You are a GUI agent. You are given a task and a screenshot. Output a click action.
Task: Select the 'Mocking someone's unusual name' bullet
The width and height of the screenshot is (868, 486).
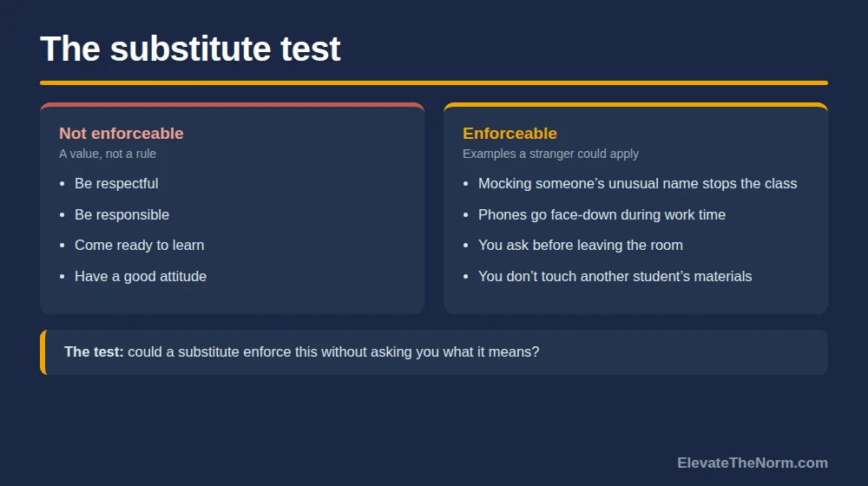[637, 184]
